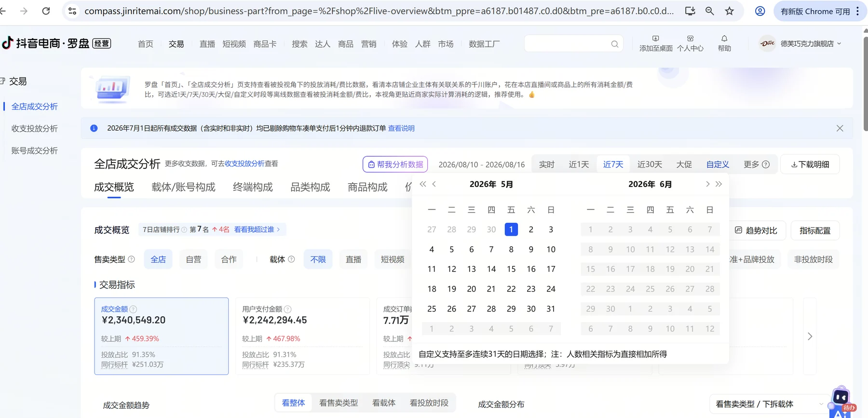Pick May 15 in the calendar
868x418 pixels.
pyautogui.click(x=511, y=269)
